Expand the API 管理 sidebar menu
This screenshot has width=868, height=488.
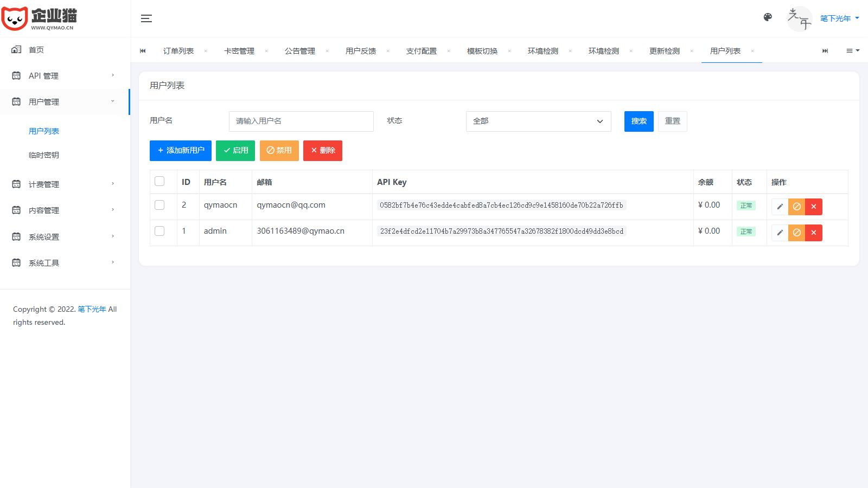click(65, 76)
